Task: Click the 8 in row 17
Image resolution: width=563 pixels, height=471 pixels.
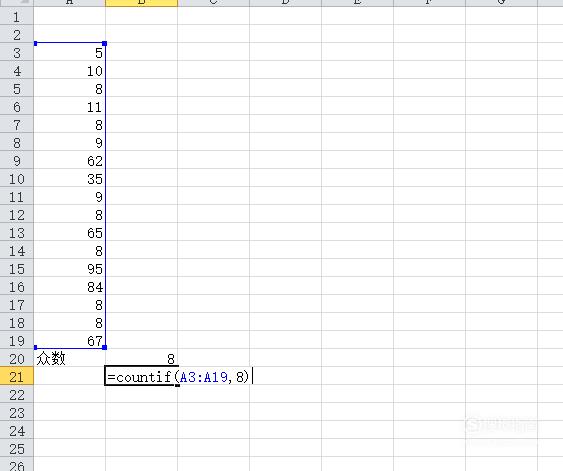Action: click(70, 304)
